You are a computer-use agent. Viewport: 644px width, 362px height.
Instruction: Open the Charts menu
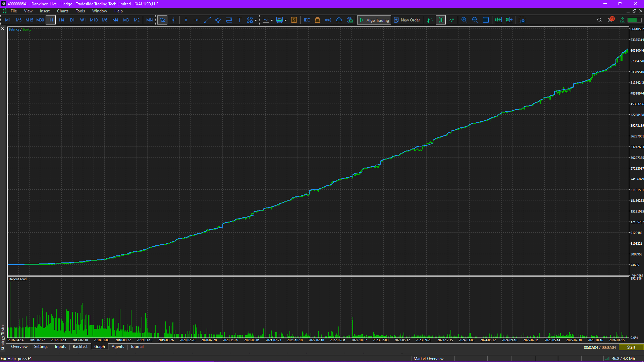tap(62, 11)
